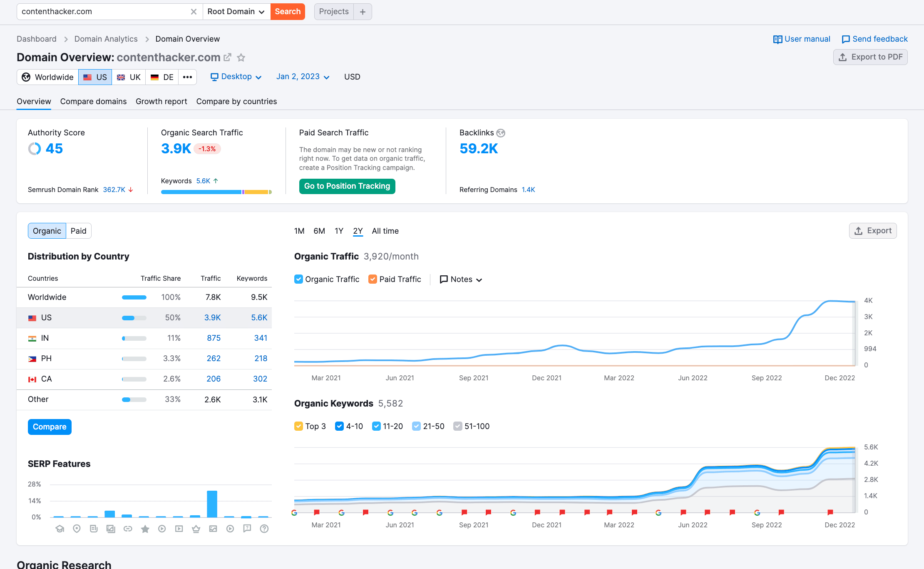924x569 pixels.
Task: Switch to the Compare domains tab
Action: 94,102
